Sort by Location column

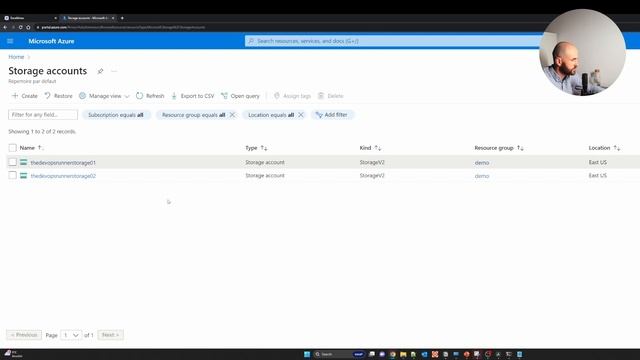pyautogui.click(x=604, y=148)
